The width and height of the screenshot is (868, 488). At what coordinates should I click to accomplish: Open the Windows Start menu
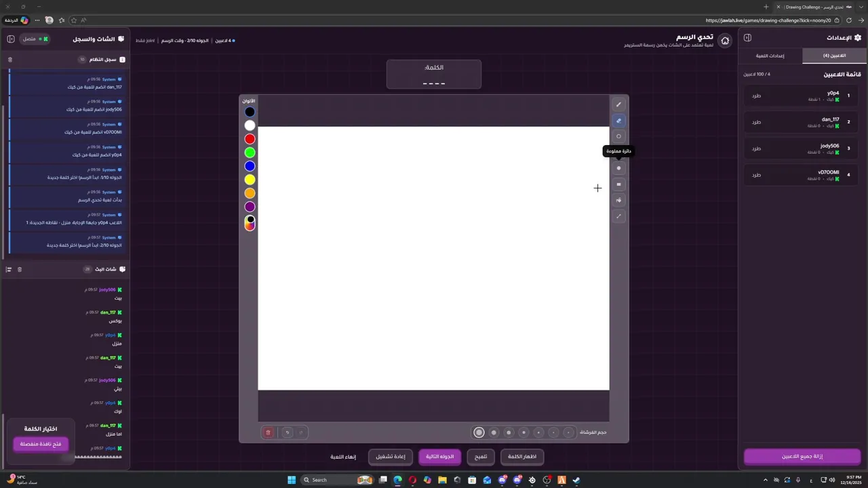click(292, 480)
